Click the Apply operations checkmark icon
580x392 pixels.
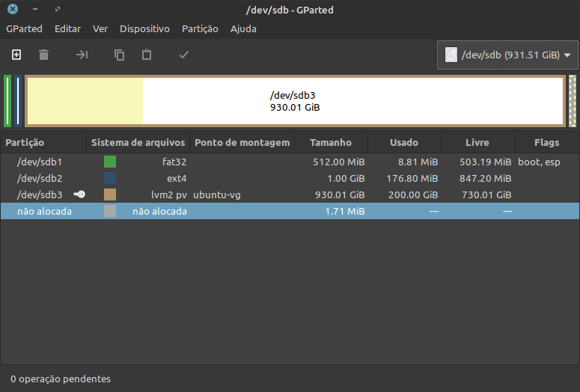[184, 55]
